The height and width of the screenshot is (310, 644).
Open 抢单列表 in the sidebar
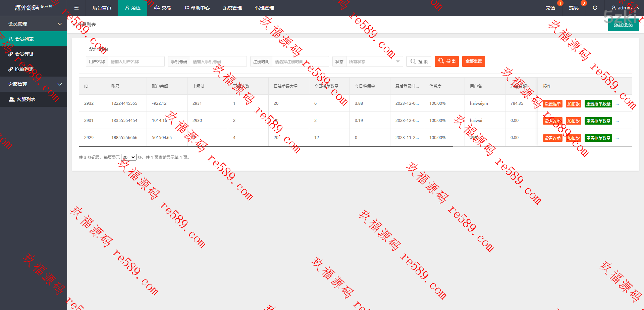coord(24,69)
